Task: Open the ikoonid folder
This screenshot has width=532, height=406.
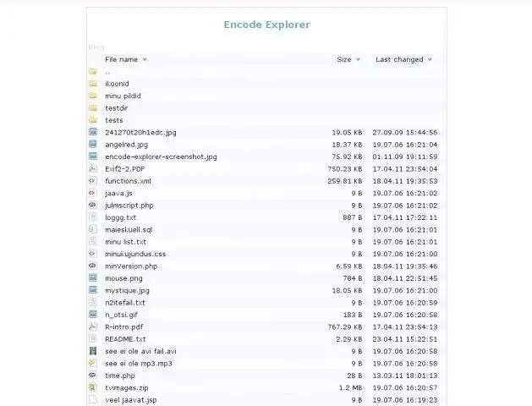Action: pyautogui.click(x=117, y=84)
